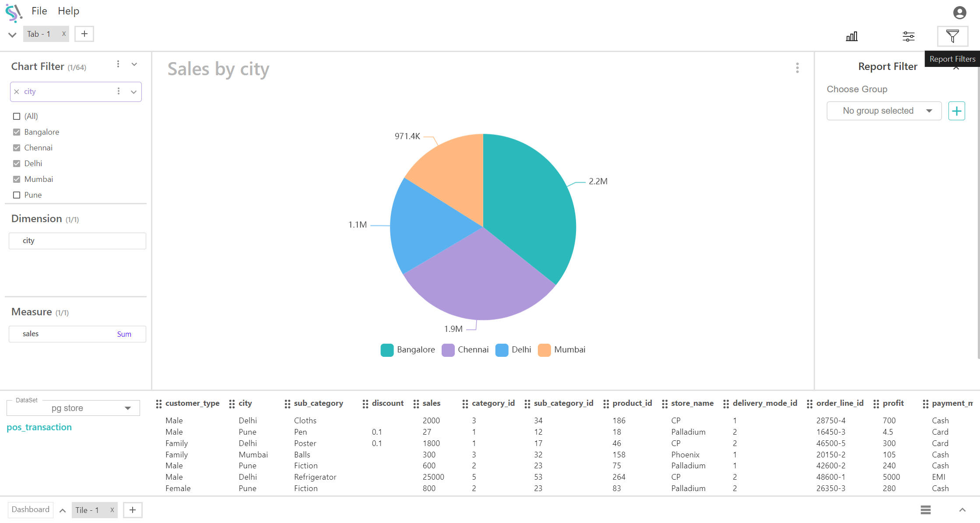Collapse the city filter chevron
Image resolution: width=980 pixels, height=523 pixels.
(x=133, y=92)
